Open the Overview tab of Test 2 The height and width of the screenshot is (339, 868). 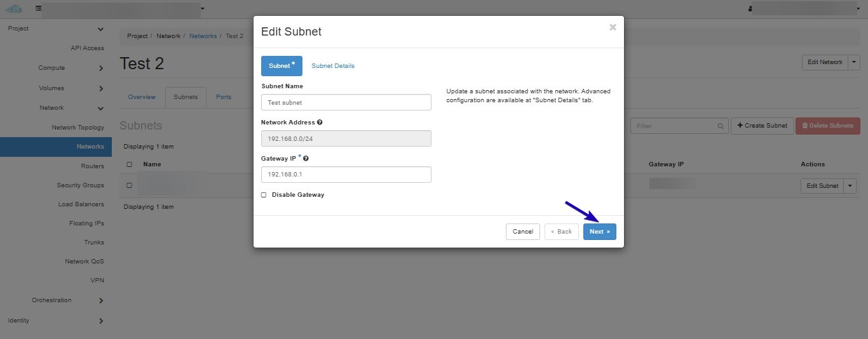click(142, 97)
